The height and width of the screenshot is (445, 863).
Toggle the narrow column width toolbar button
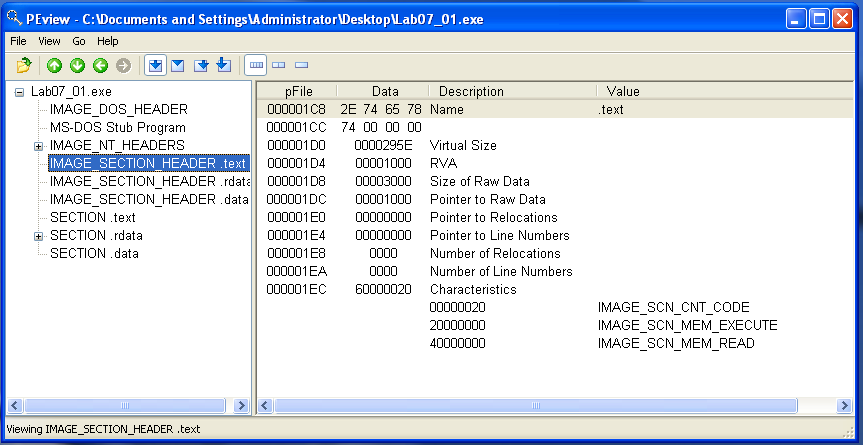pos(301,65)
